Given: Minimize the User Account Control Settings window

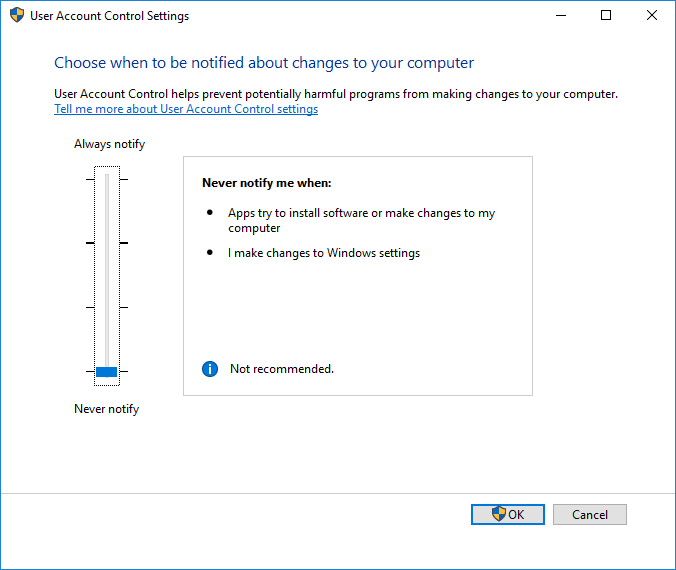Looking at the screenshot, I should pos(561,16).
